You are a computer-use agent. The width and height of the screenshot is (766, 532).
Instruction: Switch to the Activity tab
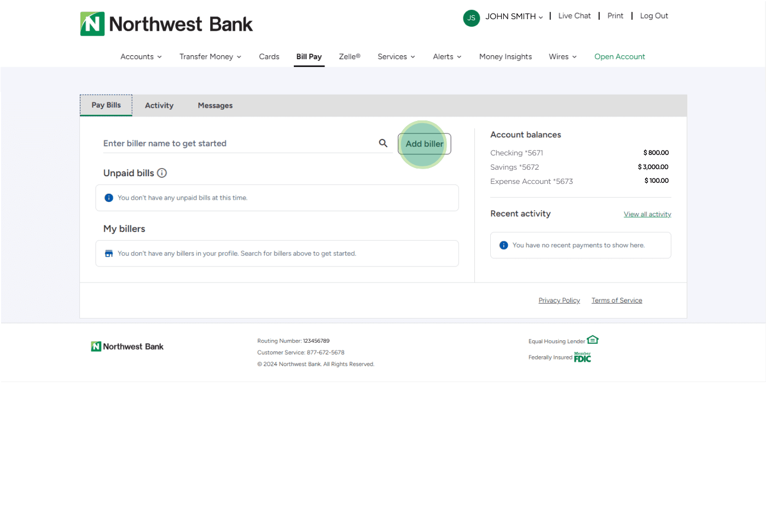click(159, 106)
